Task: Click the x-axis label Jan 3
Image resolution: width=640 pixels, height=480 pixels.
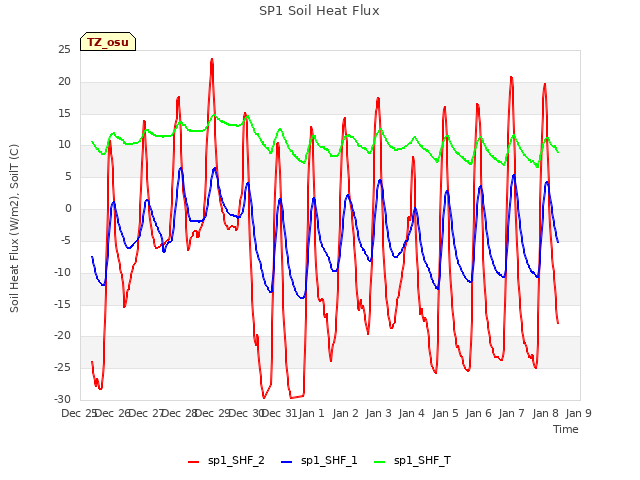Action: pyautogui.click(x=378, y=413)
